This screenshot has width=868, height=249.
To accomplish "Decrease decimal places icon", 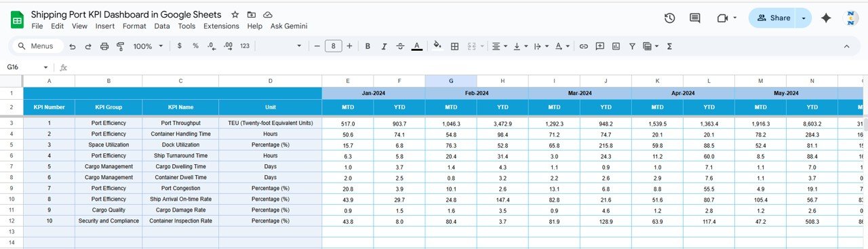I will click(212, 46).
